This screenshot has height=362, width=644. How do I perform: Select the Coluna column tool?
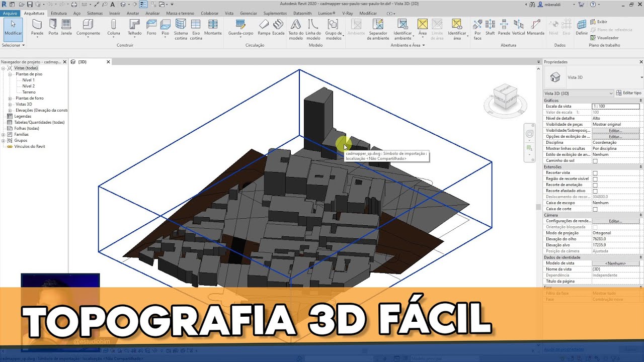[x=114, y=28]
